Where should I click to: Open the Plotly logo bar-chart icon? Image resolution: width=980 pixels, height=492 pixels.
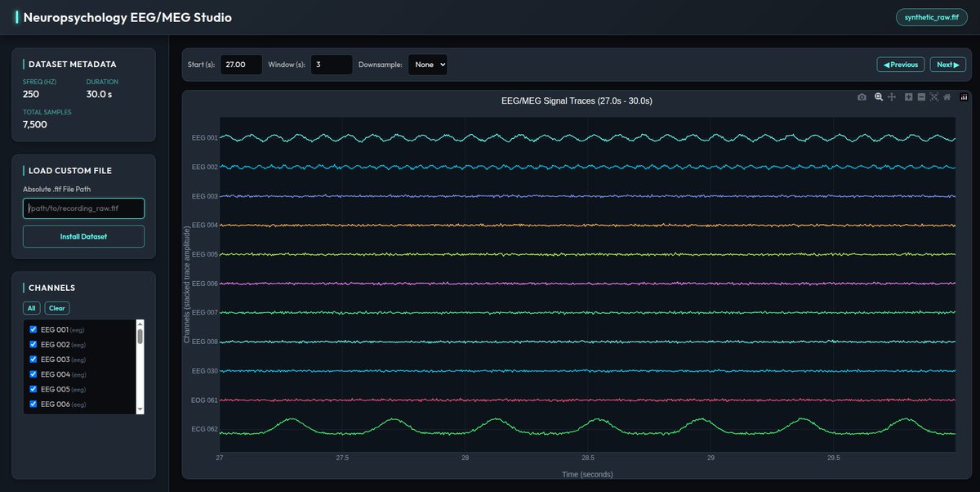[964, 97]
